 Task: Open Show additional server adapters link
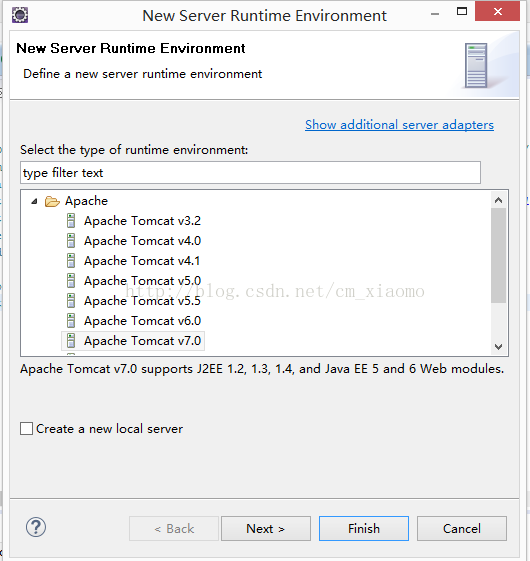tap(399, 125)
